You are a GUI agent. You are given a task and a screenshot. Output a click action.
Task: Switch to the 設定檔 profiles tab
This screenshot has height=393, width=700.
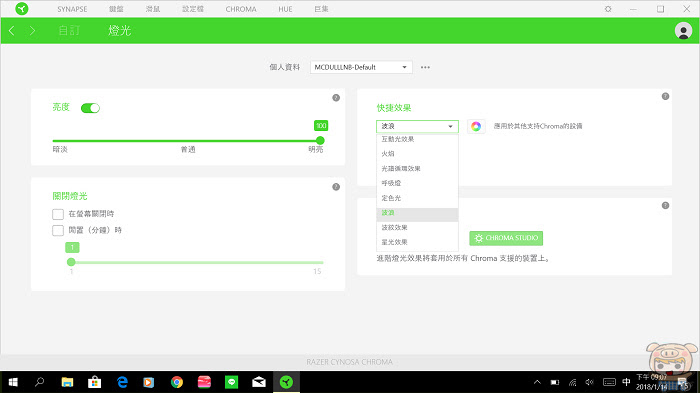tap(193, 9)
